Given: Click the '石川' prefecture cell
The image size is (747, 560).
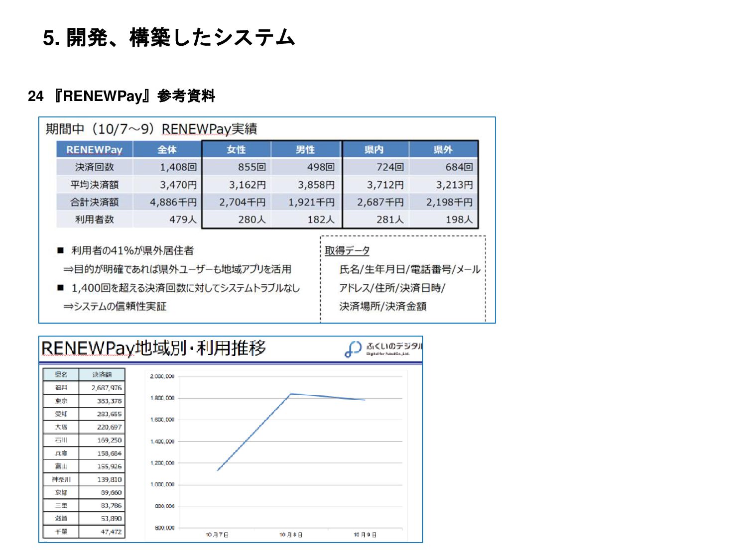Looking at the screenshot, I should tap(61, 440).
